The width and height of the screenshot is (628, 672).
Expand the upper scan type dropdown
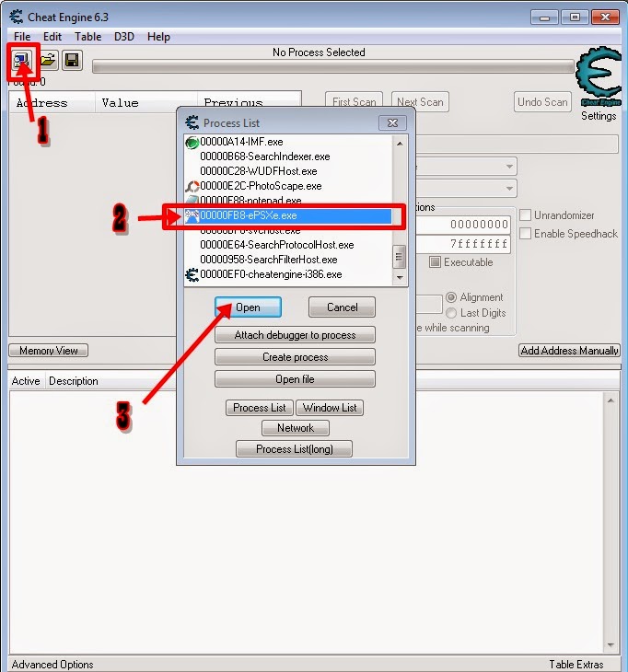(x=509, y=167)
